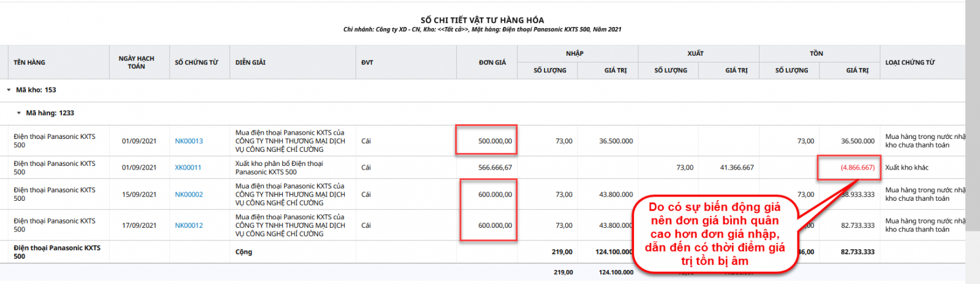Image resolution: width=980 pixels, height=284 pixels.
Task: Collapse the "Mã kho: 153" group
Action: point(9,90)
